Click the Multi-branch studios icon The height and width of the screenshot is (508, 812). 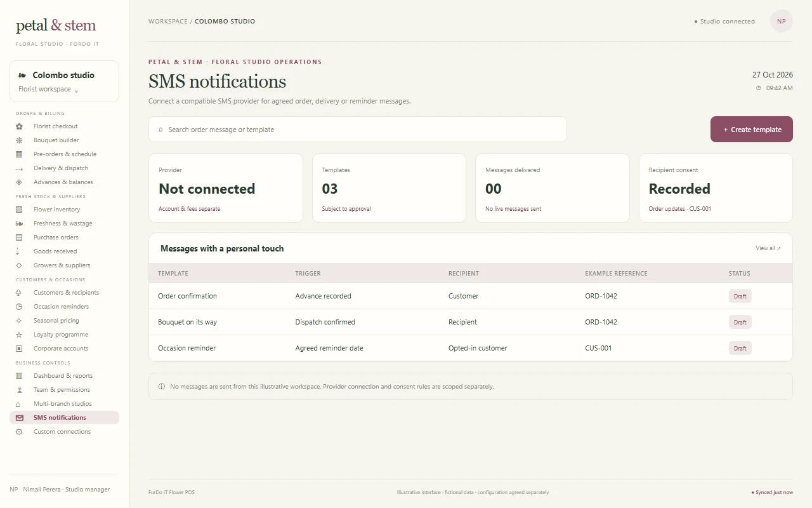(19, 404)
